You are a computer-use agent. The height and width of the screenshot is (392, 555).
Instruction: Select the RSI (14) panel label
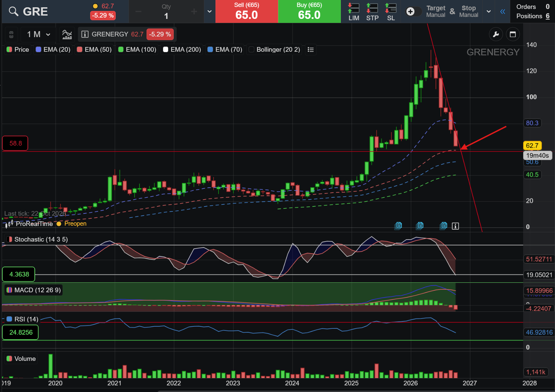(22, 319)
